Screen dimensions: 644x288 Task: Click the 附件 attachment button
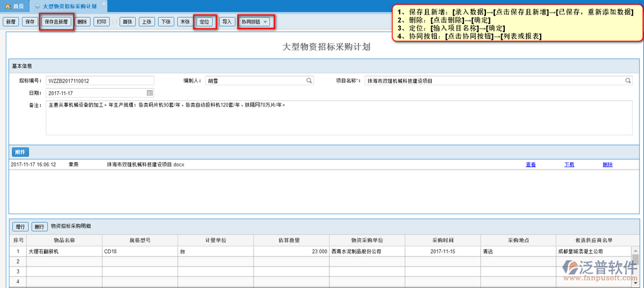[20, 152]
